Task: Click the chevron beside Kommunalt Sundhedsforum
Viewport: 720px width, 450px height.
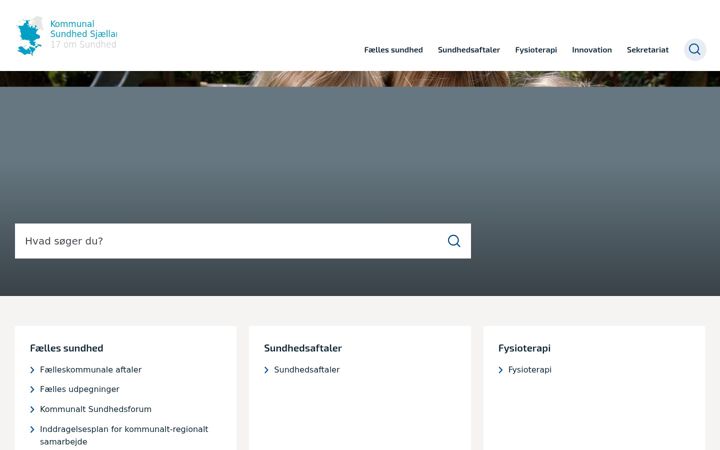Action: point(32,410)
